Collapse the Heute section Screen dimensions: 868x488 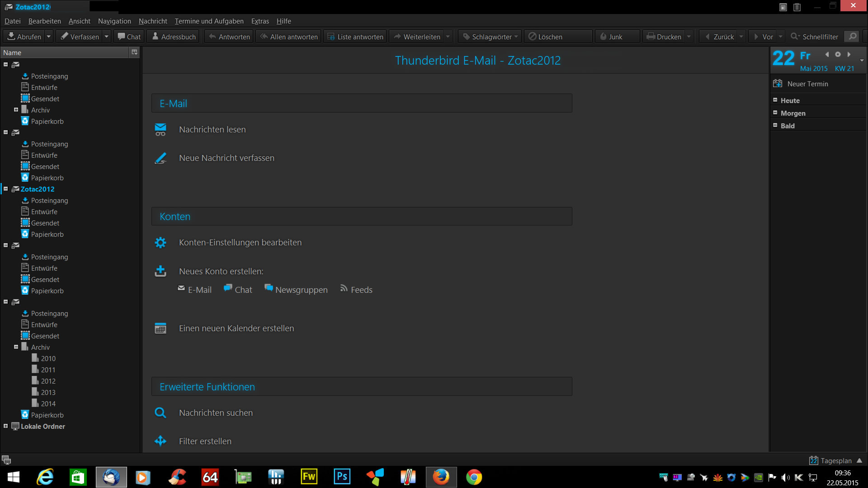[x=775, y=100]
